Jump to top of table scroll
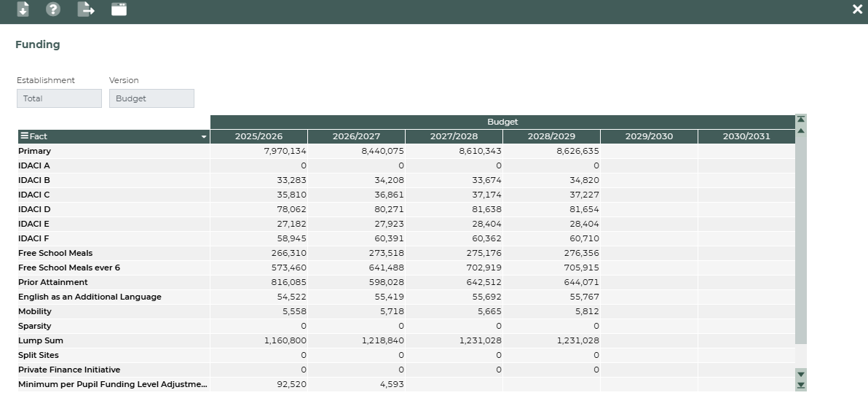The image size is (868, 398). pyautogui.click(x=801, y=119)
